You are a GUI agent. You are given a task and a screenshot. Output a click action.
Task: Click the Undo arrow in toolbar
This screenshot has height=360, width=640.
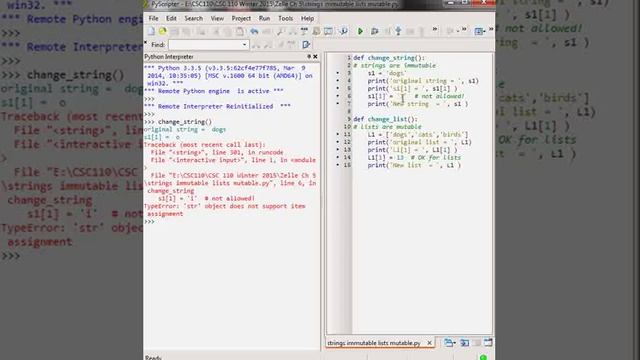254,31
